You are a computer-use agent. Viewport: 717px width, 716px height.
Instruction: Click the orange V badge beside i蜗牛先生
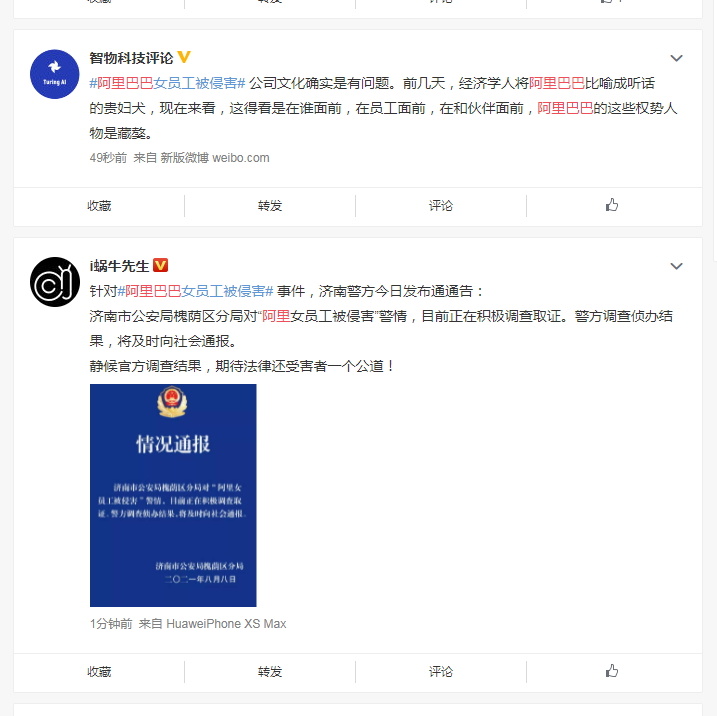click(161, 265)
